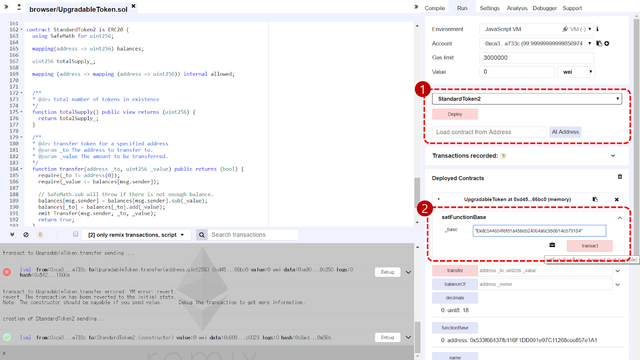Open the Account selection dropdown
640x360 pixels.
(x=536, y=43)
